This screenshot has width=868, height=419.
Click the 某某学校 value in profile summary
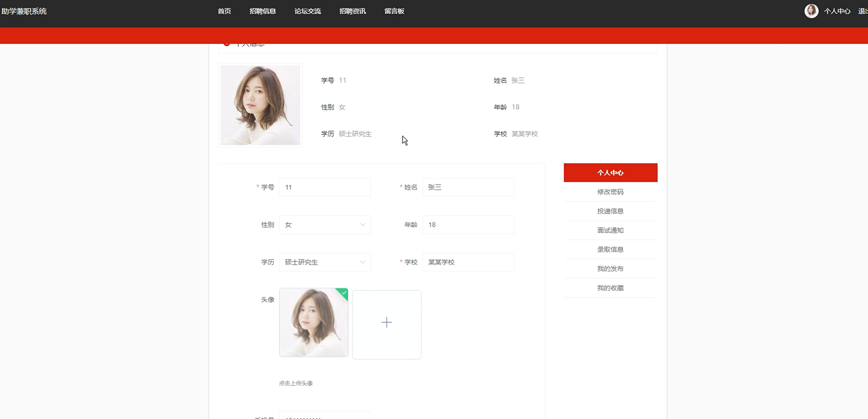coord(525,134)
